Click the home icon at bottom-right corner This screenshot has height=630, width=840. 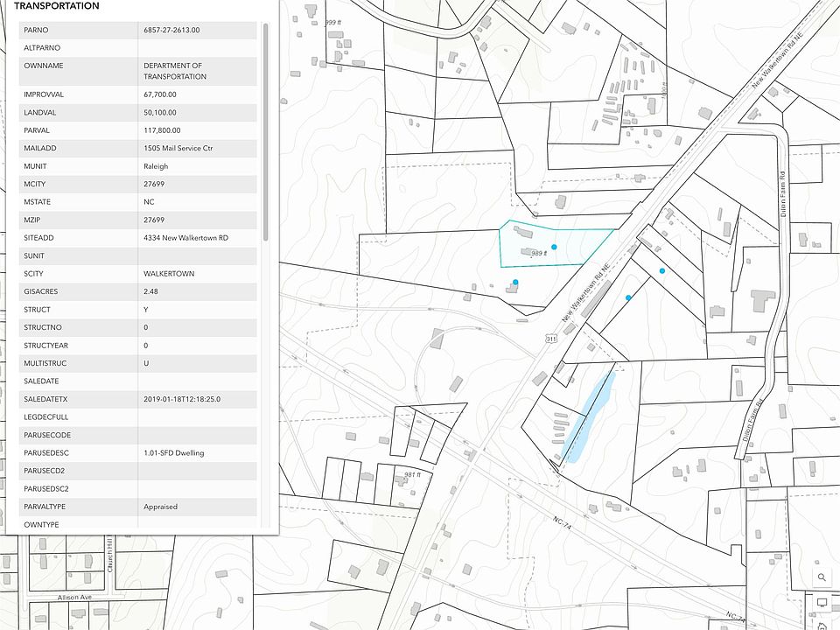(822, 625)
